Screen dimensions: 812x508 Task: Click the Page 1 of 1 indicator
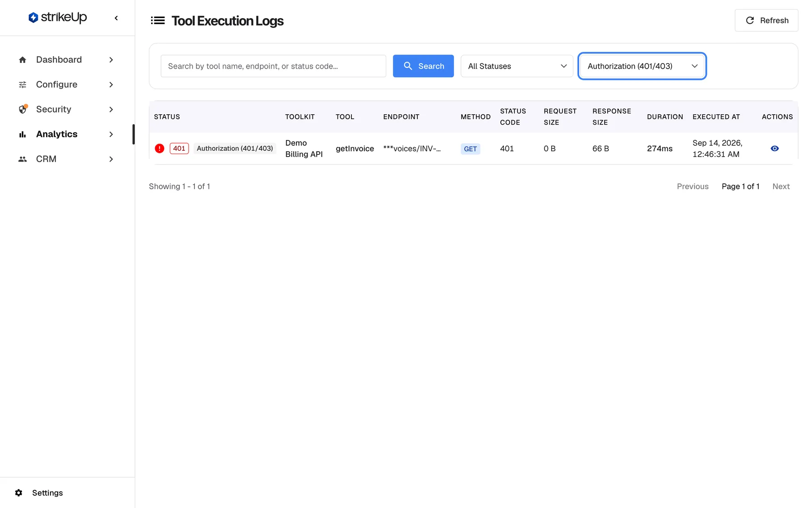coord(740,186)
